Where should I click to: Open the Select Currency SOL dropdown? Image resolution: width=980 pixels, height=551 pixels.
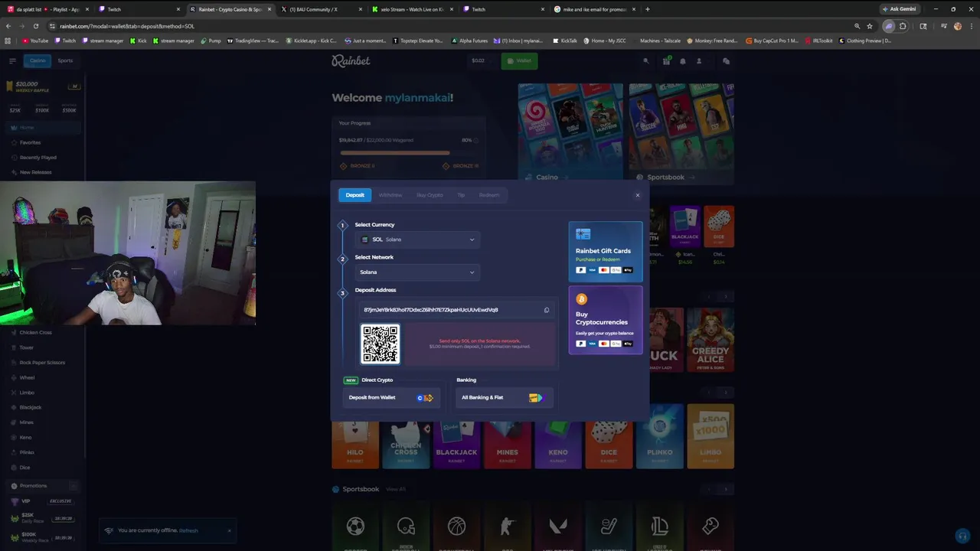point(417,240)
